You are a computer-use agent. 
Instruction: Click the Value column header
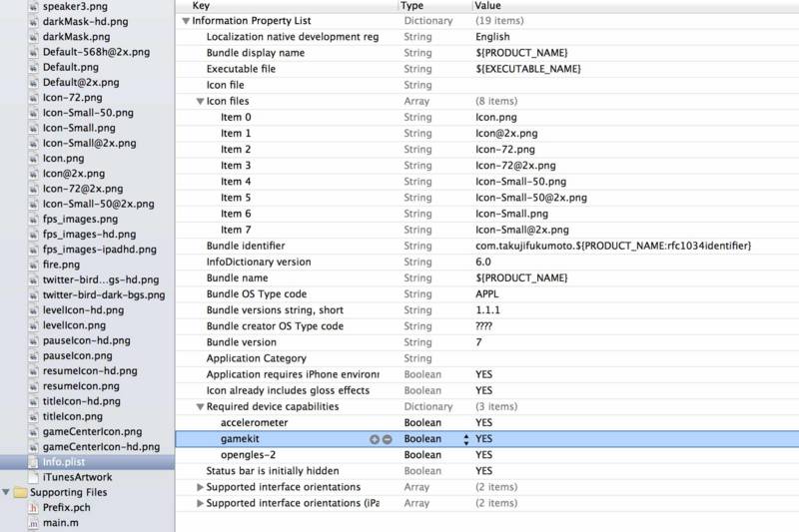[x=487, y=6]
